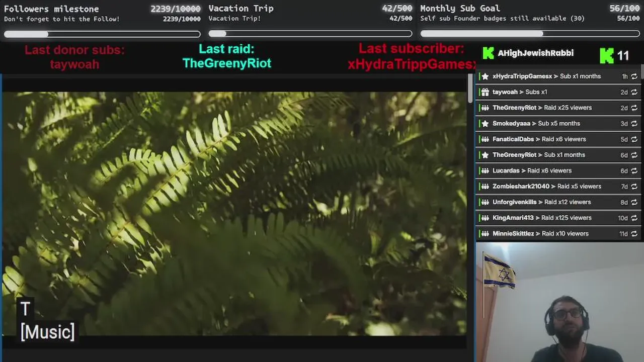This screenshot has width=644, height=362.
Task: Click the cyan 'TheGreenyRiot' raid name
Action: pos(226,63)
